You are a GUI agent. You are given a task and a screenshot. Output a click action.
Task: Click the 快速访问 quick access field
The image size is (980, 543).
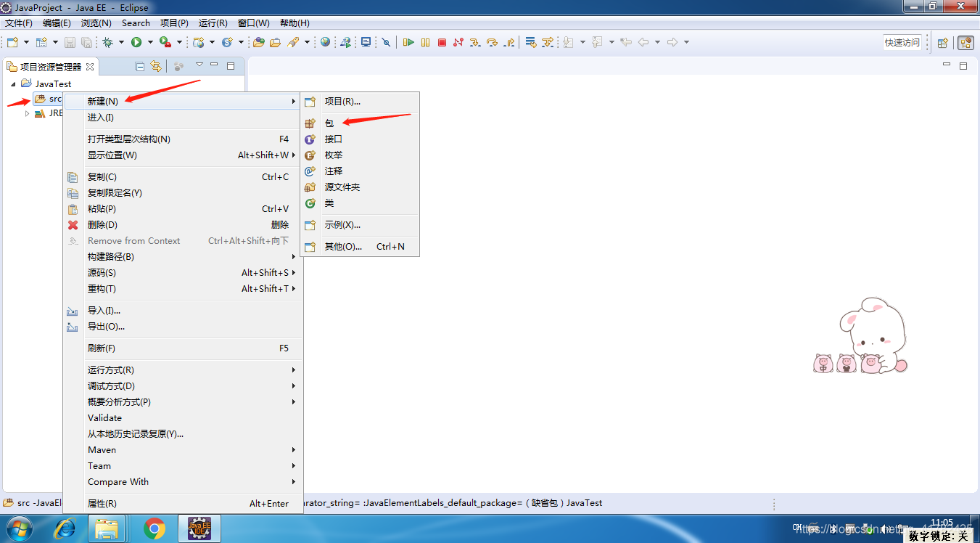coord(902,42)
